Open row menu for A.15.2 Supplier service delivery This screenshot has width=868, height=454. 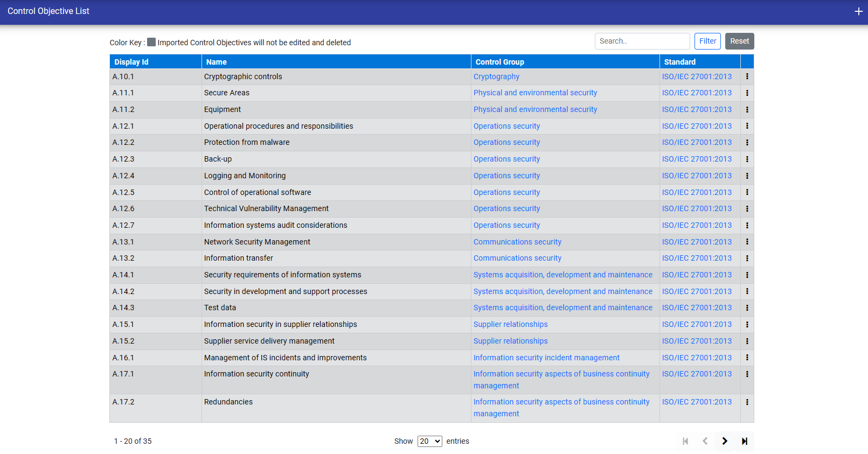tap(747, 341)
